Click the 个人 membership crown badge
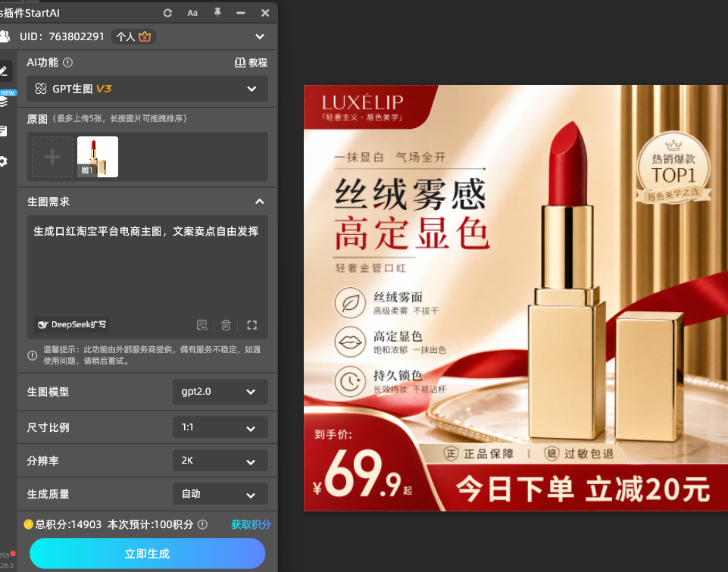The image size is (728, 572). (133, 36)
